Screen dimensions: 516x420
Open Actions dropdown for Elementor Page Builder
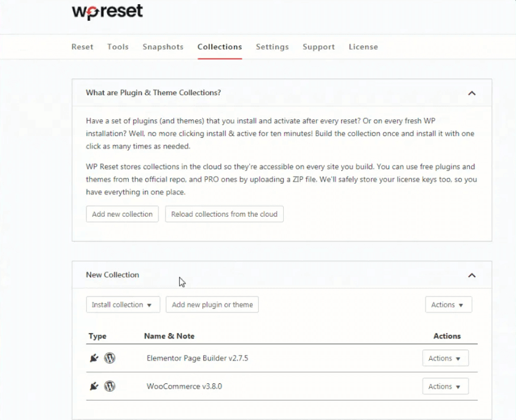pos(445,358)
